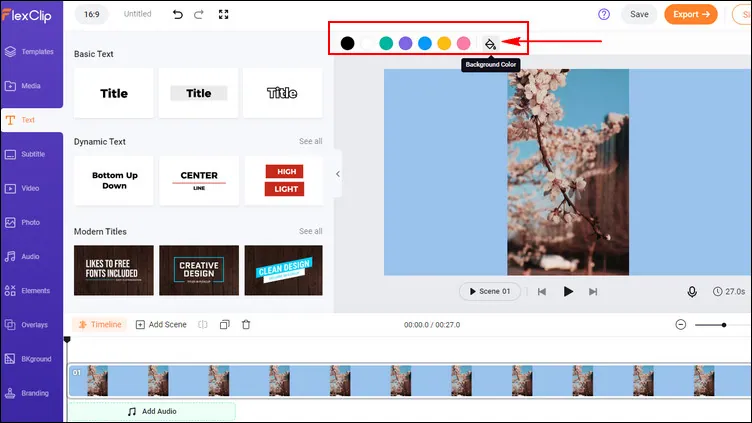Click the Save button
The image size is (752, 423).
coord(639,14)
